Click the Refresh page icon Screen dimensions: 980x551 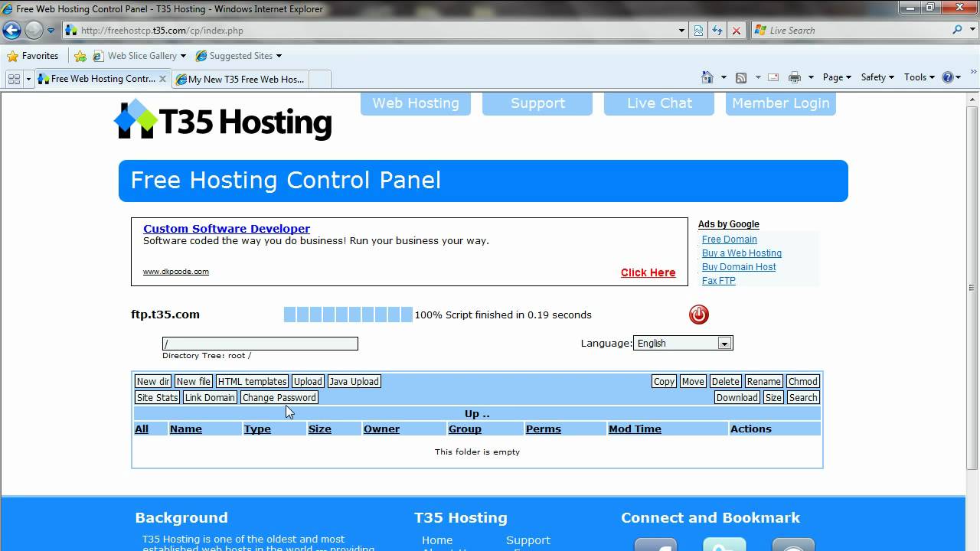coord(717,31)
